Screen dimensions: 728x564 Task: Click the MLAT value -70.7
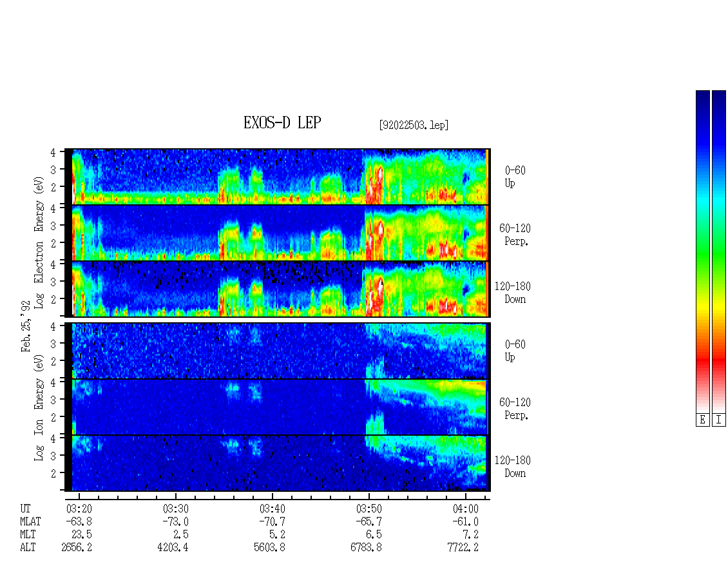tap(272, 521)
